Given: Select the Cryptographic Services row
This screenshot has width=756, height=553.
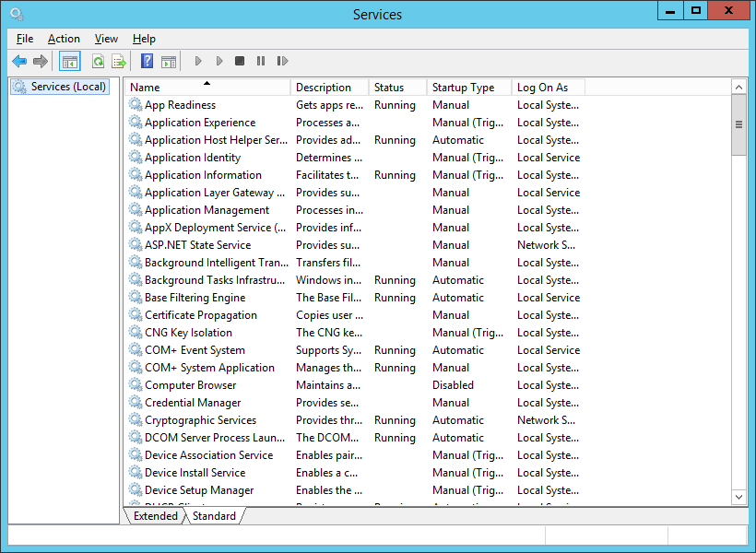Looking at the screenshot, I should click(200, 420).
